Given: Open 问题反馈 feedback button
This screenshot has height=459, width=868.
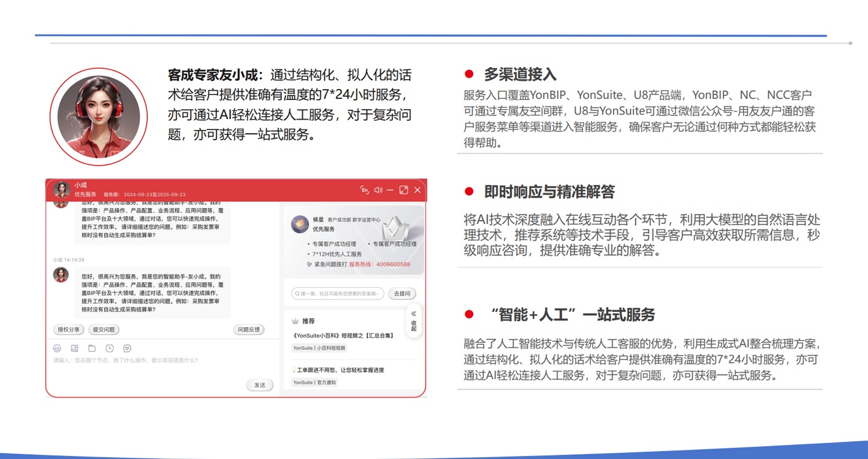Looking at the screenshot, I should 249,330.
